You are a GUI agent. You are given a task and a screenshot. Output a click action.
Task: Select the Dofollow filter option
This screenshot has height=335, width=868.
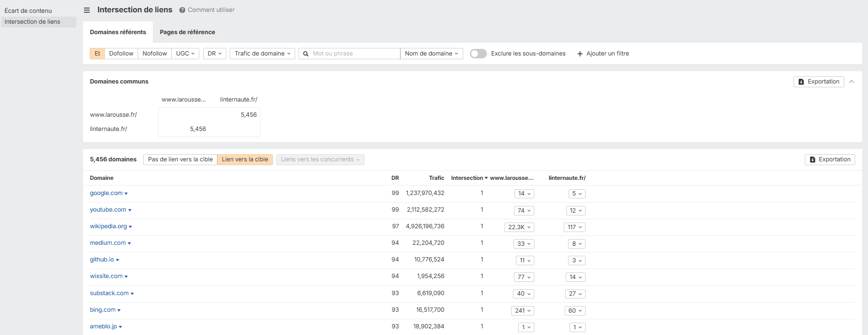[x=121, y=54]
